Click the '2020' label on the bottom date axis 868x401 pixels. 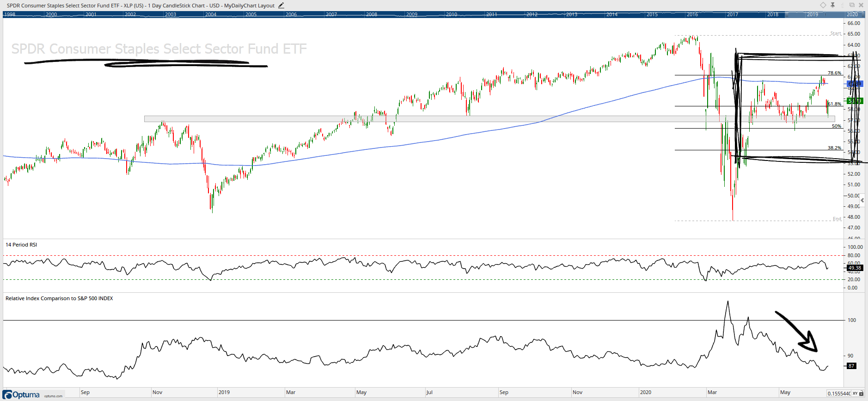tap(646, 392)
